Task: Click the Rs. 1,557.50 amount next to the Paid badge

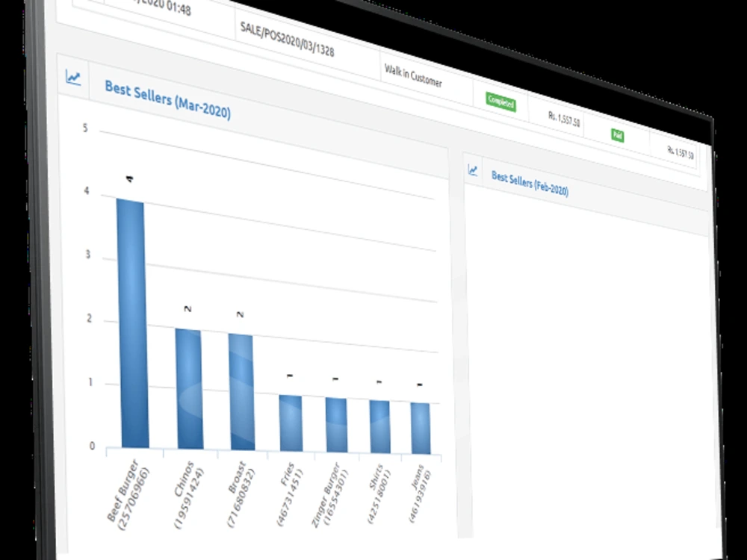Action: click(x=681, y=153)
